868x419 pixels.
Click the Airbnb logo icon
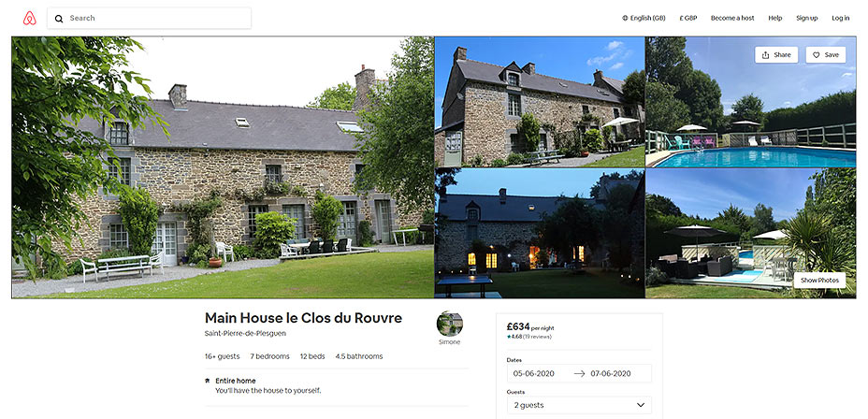tap(29, 19)
